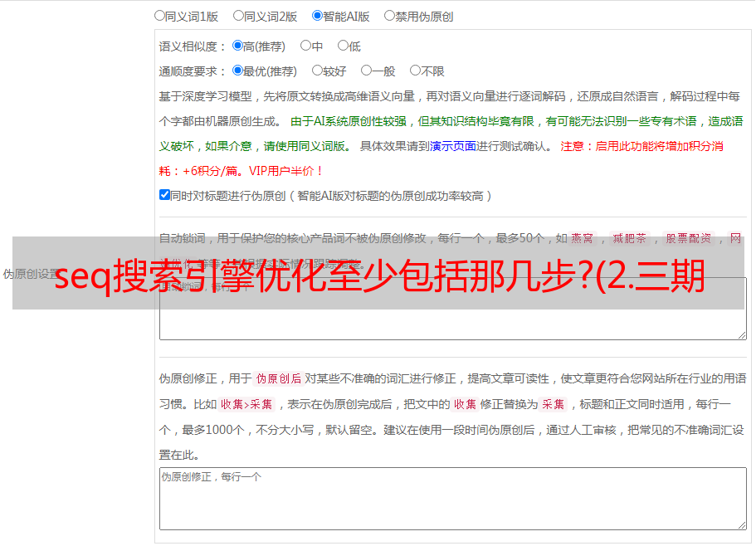Screen dimensions: 756x546
Task: Select 禁用伪原创 radio option
Action: [x=389, y=16]
